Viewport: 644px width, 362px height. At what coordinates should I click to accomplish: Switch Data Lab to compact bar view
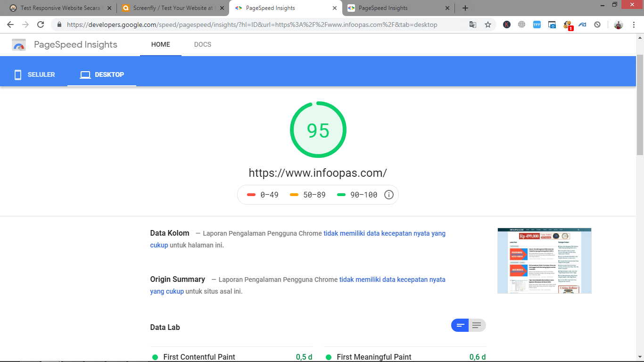tap(460, 325)
